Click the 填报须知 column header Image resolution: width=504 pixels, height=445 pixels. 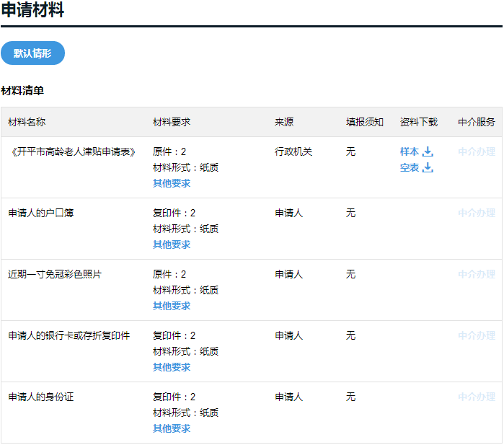tap(365, 122)
